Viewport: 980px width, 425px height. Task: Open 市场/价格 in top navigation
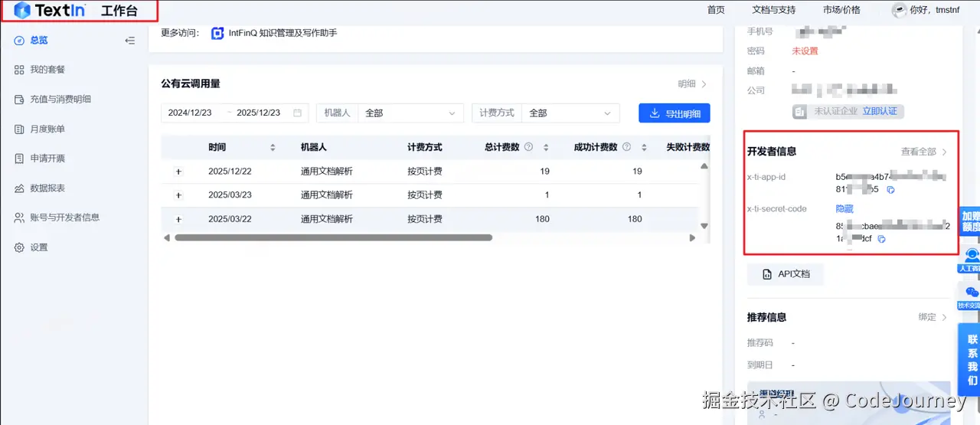pyautogui.click(x=841, y=10)
